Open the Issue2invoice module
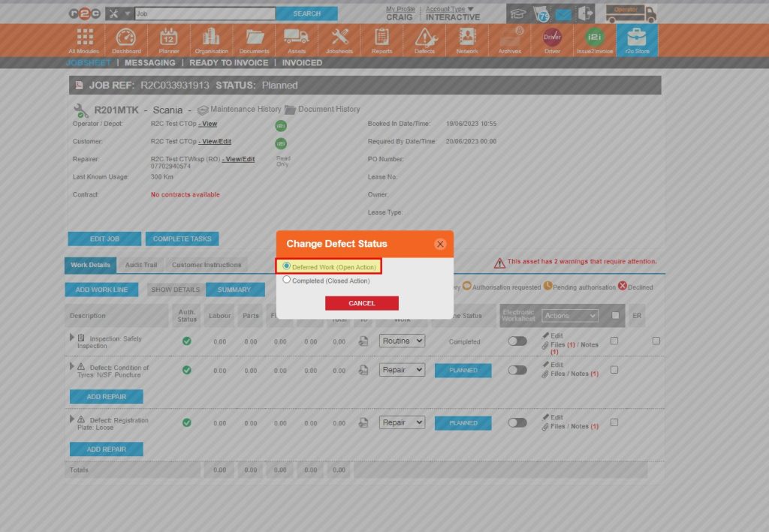Screen dimensions: 769x532 pyautogui.click(x=594, y=39)
